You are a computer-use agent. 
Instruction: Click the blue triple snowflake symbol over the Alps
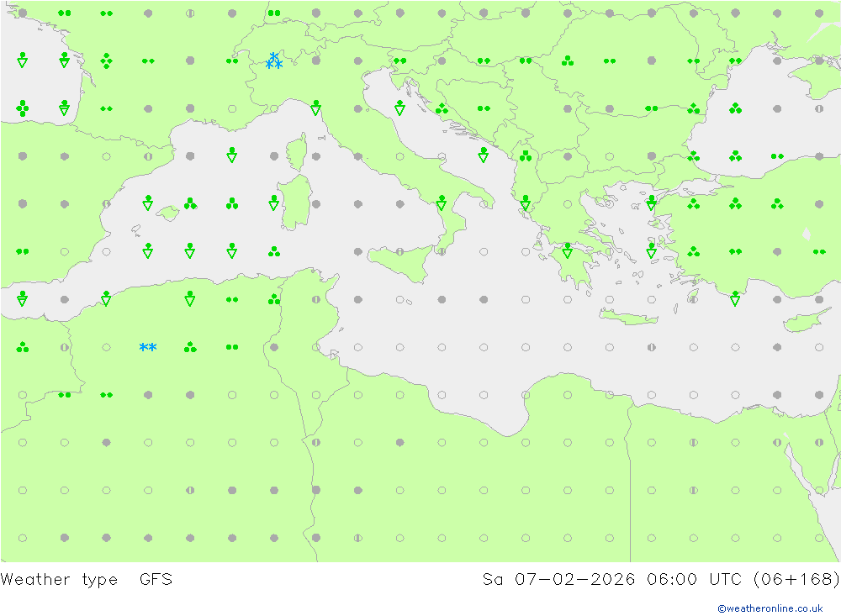pyautogui.click(x=274, y=61)
